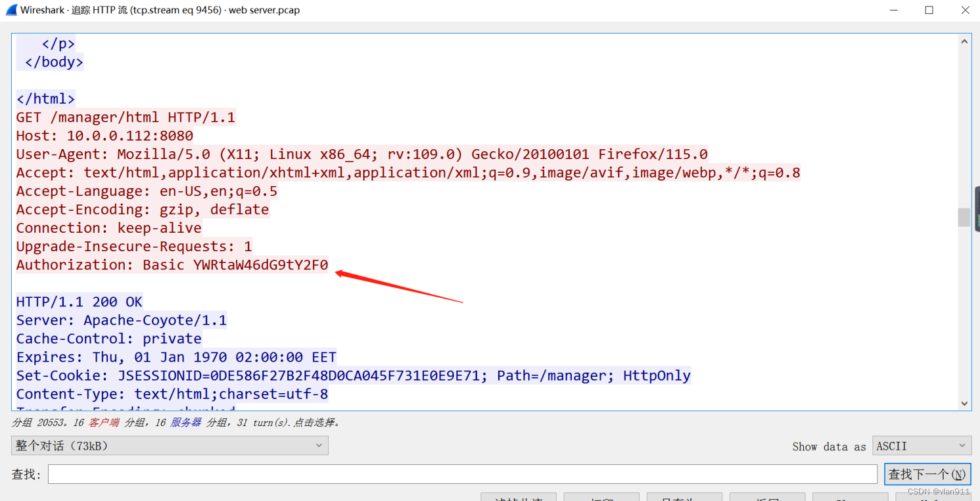The image size is (980, 501).
Task: Click the Wireshark shark fin title icon
Action: [x=11, y=10]
